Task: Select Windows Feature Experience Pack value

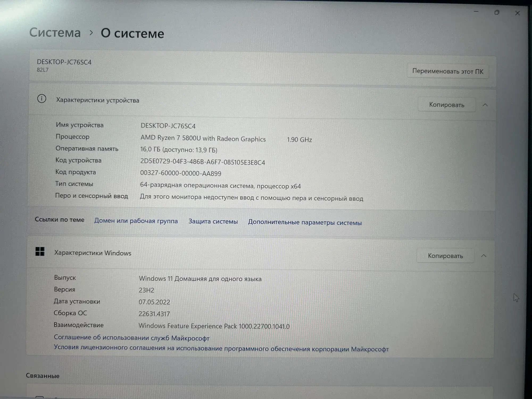Action: [x=214, y=326]
